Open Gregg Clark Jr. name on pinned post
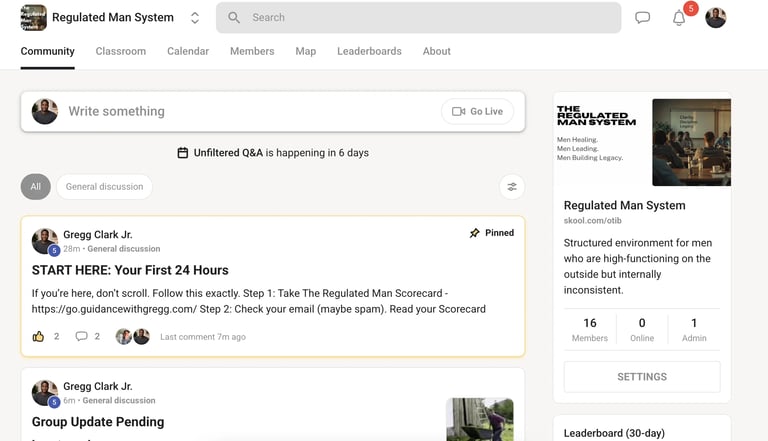This screenshot has height=441, width=768. [x=97, y=235]
